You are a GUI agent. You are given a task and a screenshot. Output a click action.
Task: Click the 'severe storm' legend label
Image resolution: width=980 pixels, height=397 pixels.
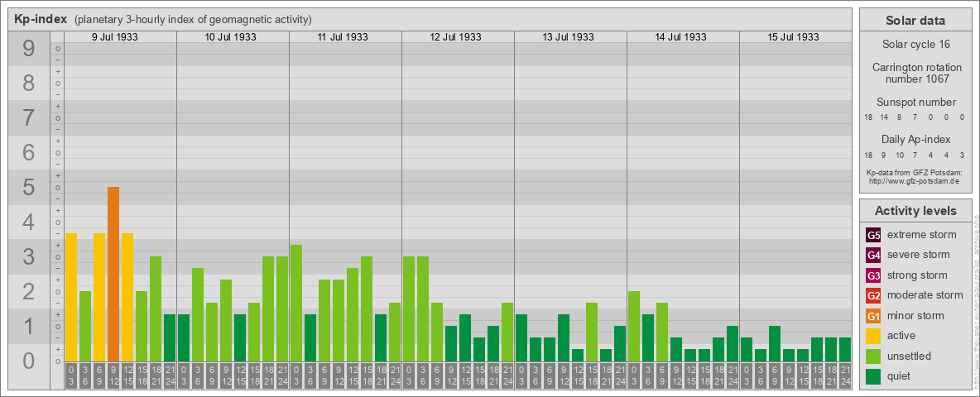click(x=919, y=255)
